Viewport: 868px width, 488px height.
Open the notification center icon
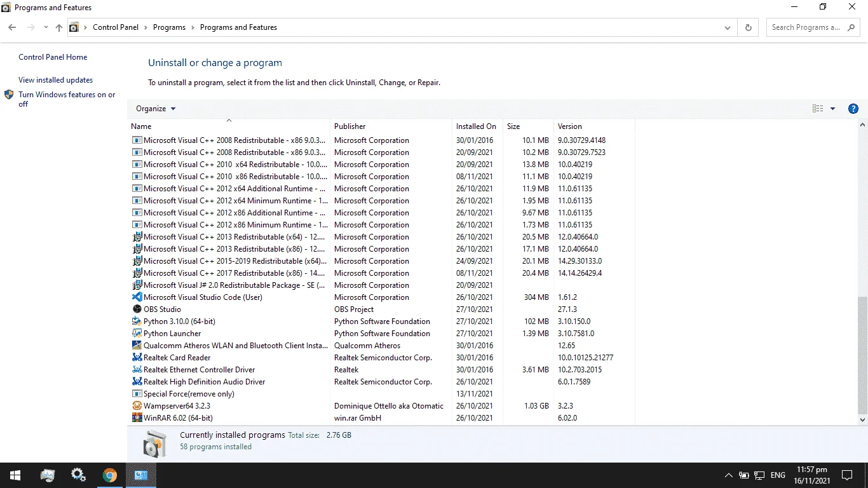[847, 475]
